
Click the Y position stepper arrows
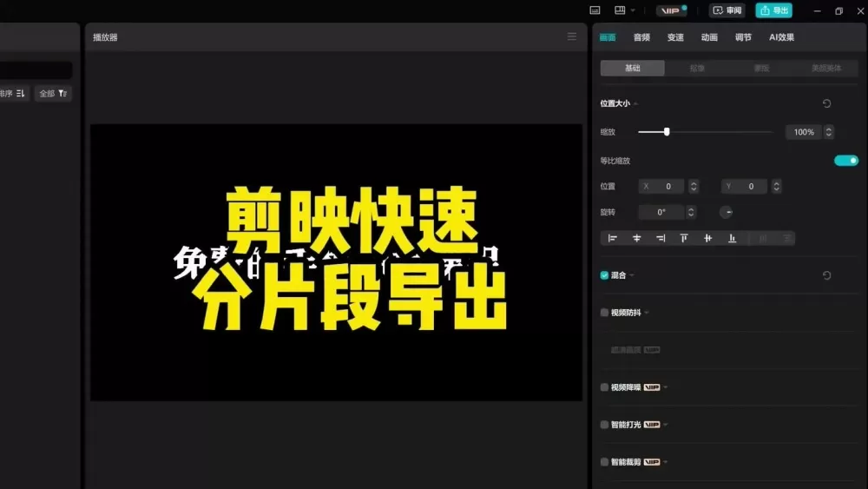tap(776, 187)
